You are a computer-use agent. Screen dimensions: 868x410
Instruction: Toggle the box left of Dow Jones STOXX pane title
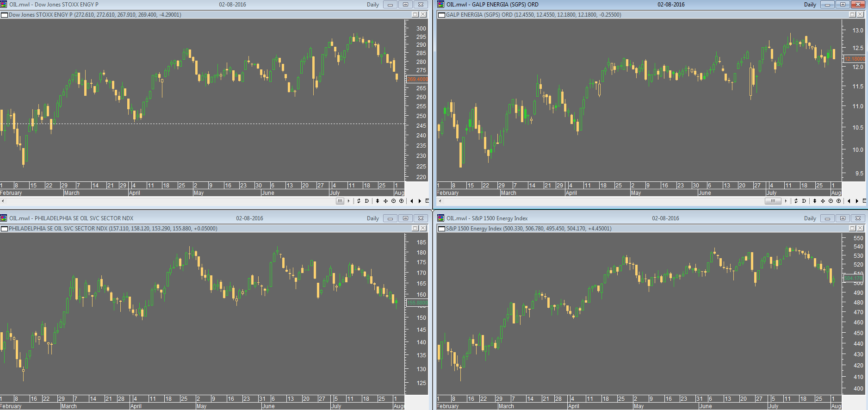[x=5, y=15]
